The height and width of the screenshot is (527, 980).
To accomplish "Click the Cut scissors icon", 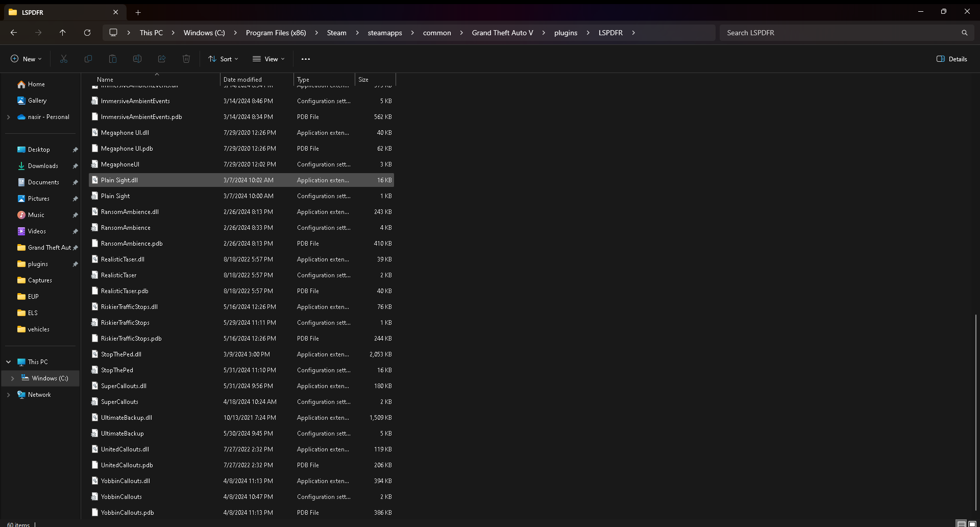I will [64, 59].
